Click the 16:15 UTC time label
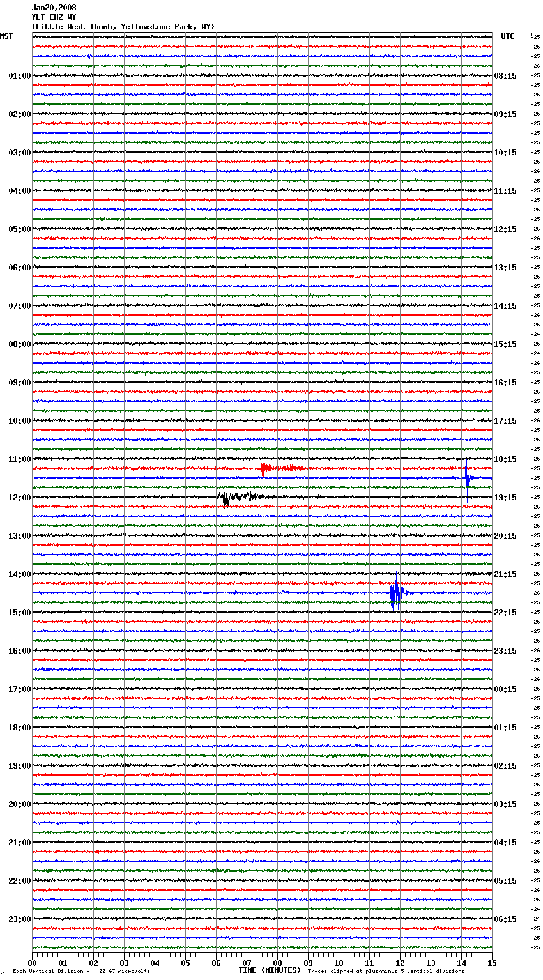The height and width of the screenshot is (980, 543). coord(505,383)
